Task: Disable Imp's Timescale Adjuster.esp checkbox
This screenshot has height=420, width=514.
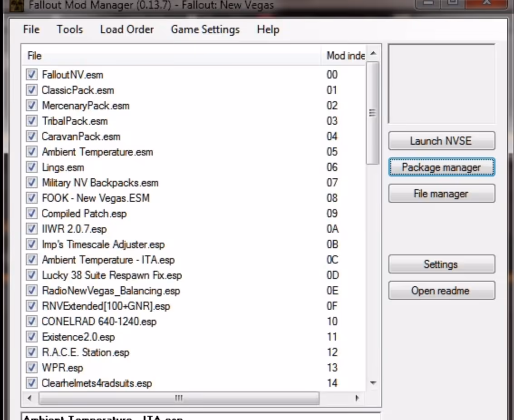Action: point(31,244)
